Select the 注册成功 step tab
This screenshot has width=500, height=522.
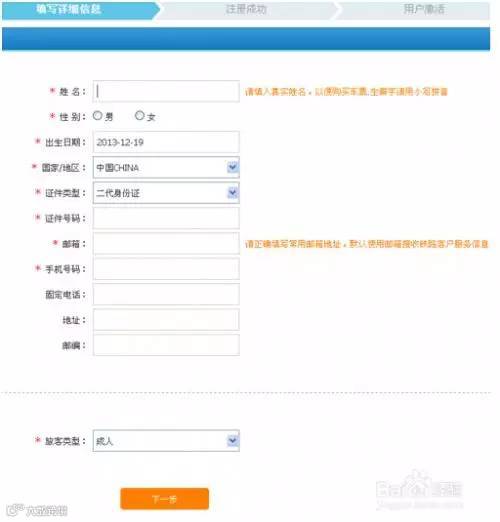pos(247,10)
